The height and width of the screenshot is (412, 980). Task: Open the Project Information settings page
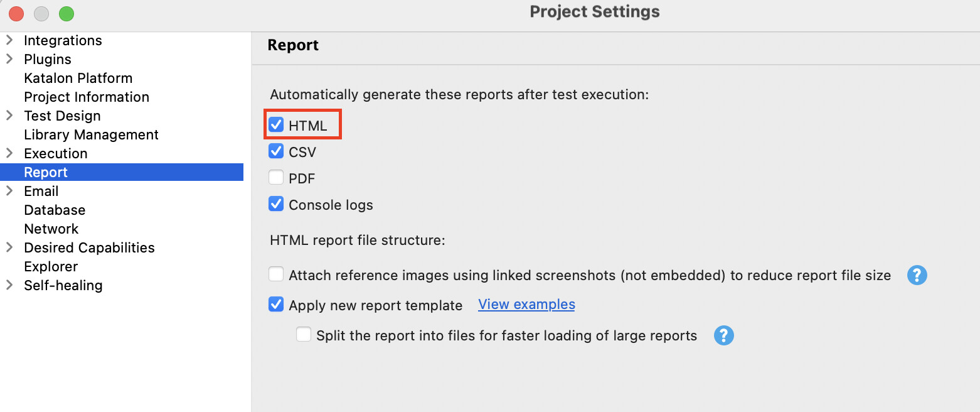(x=87, y=97)
